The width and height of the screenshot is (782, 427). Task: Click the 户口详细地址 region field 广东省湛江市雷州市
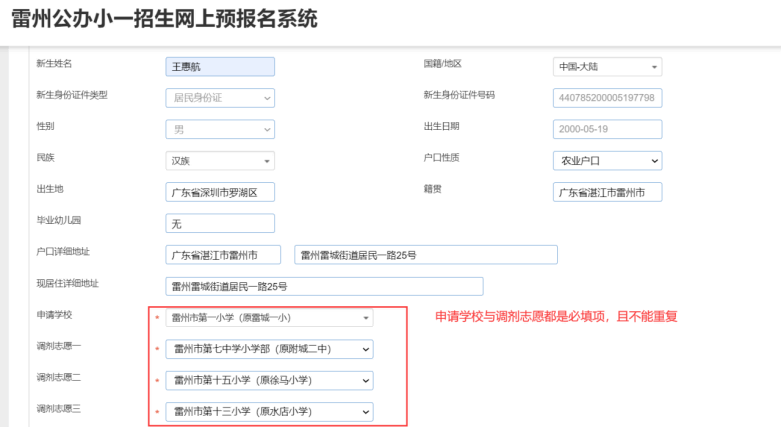coord(223,255)
